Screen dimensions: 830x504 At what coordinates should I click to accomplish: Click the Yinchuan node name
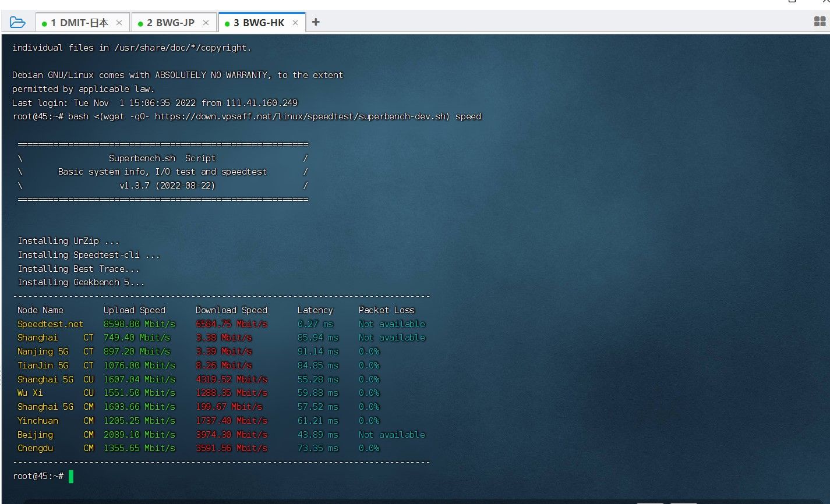point(38,421)
